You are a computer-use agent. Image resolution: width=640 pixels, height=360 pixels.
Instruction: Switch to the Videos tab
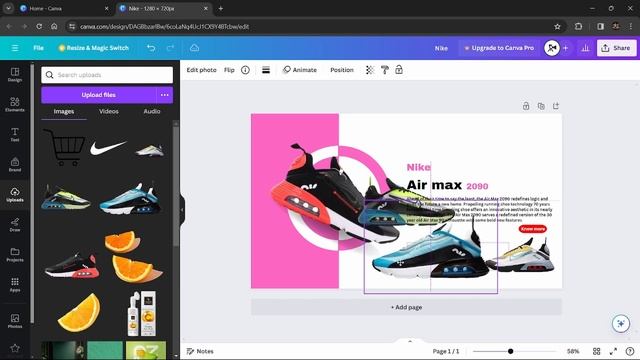(109, 111)
